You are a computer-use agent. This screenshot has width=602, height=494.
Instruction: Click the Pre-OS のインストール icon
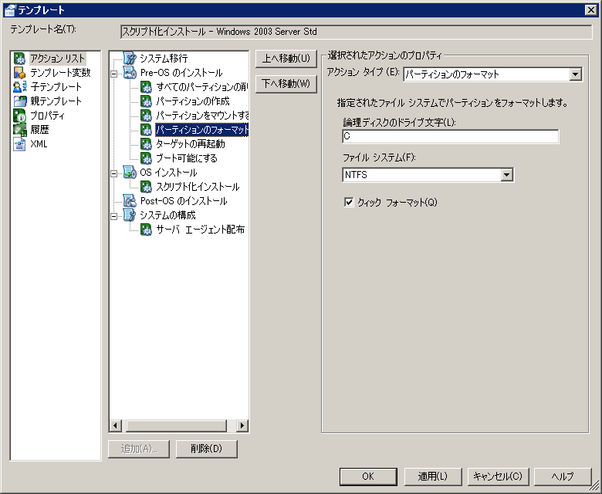130,73
